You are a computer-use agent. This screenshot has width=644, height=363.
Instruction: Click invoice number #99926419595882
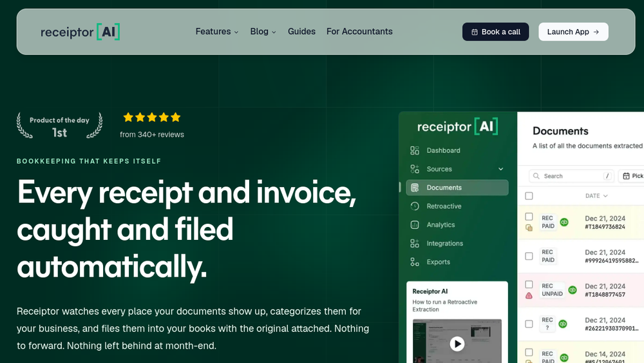[x=612, y=260]
